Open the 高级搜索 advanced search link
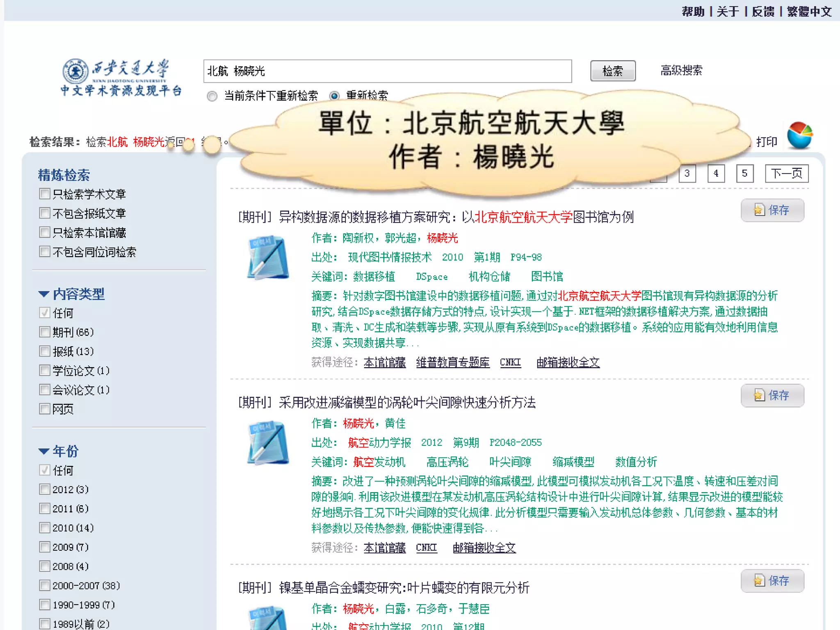 pos(681,71)
